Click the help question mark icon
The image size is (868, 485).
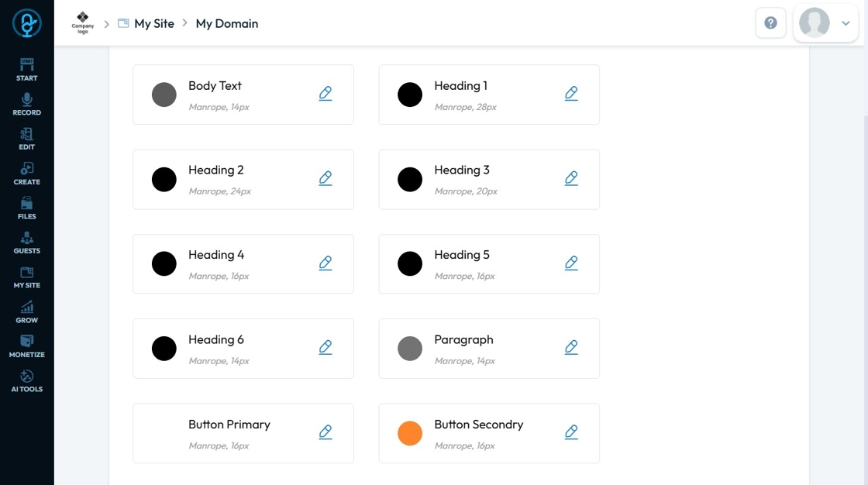pos(770,23)
